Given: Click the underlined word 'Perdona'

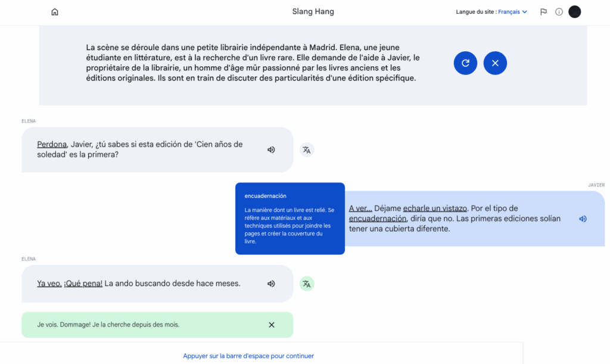Looking at the screenshot, I should pyautogui.click(x=52, y=144).
